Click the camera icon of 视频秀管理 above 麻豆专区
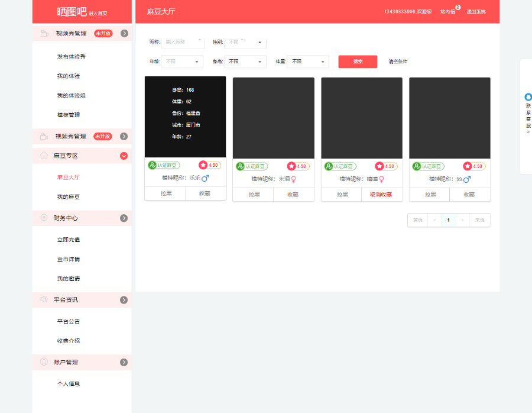The height and width of the screenshot is (413, 532). coord(44,136)
